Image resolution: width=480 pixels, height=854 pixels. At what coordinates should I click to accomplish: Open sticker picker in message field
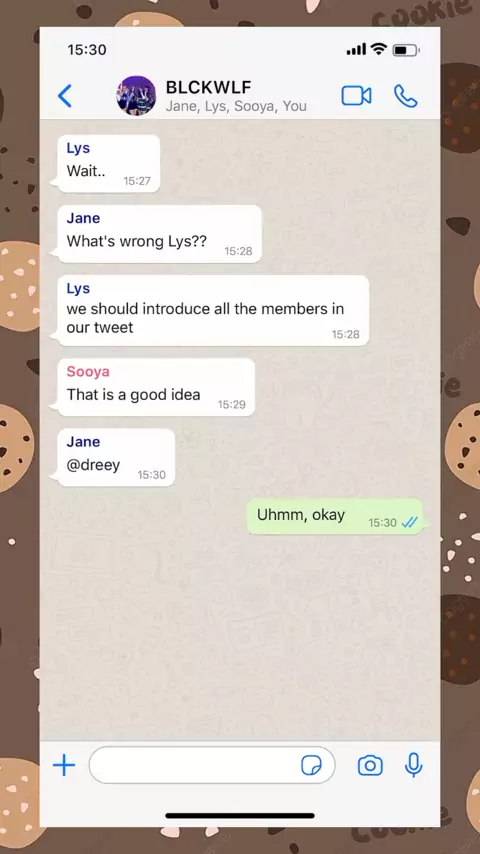tap(311, 765)
